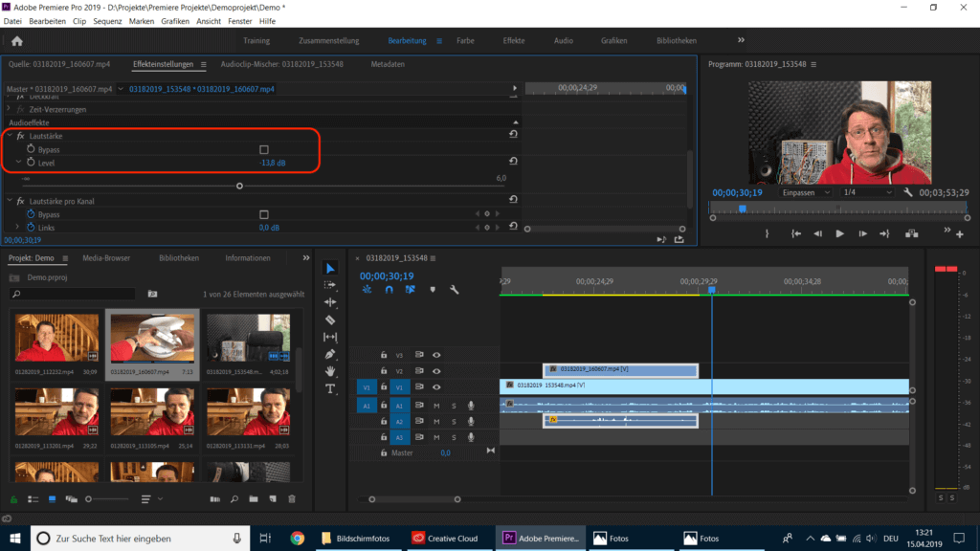This screenshot has width=980, height=551.
Task: Select the Type tool
Action: pyautogui.click(x=332, y=387)
